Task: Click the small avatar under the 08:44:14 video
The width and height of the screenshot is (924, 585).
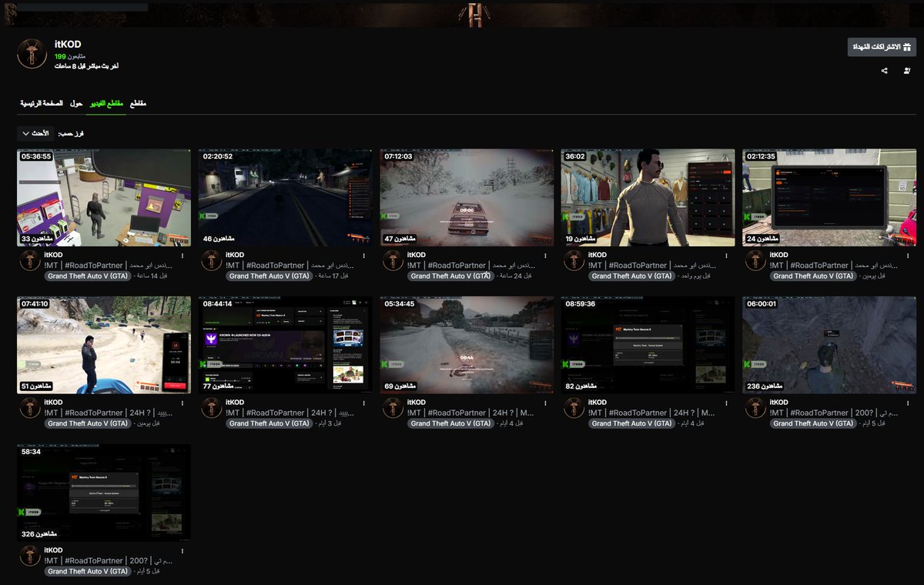Action: point(212,409)
